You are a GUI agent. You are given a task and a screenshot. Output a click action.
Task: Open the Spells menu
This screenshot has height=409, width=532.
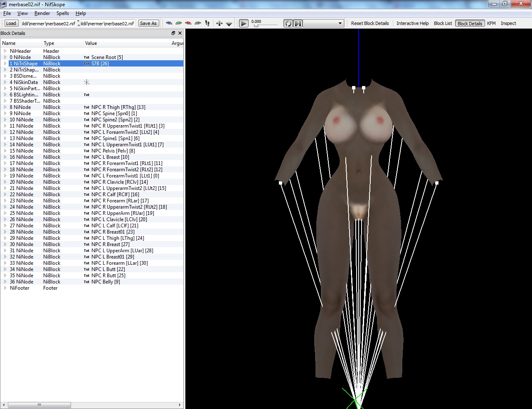pos(63,13)
